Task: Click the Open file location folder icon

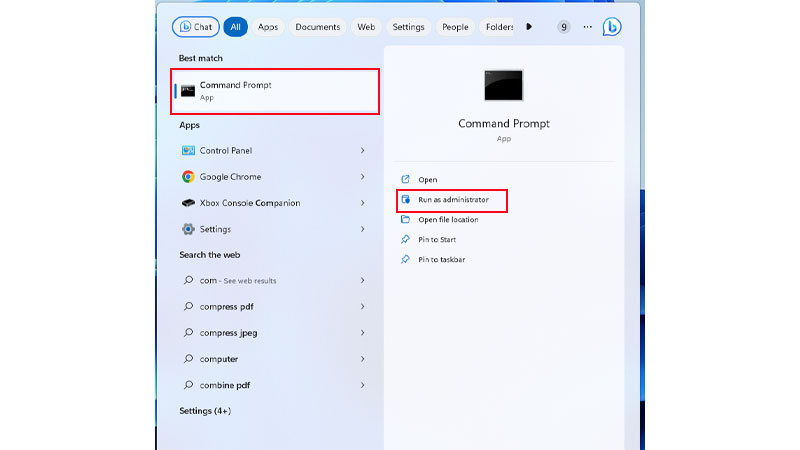Action: [405, 219]
